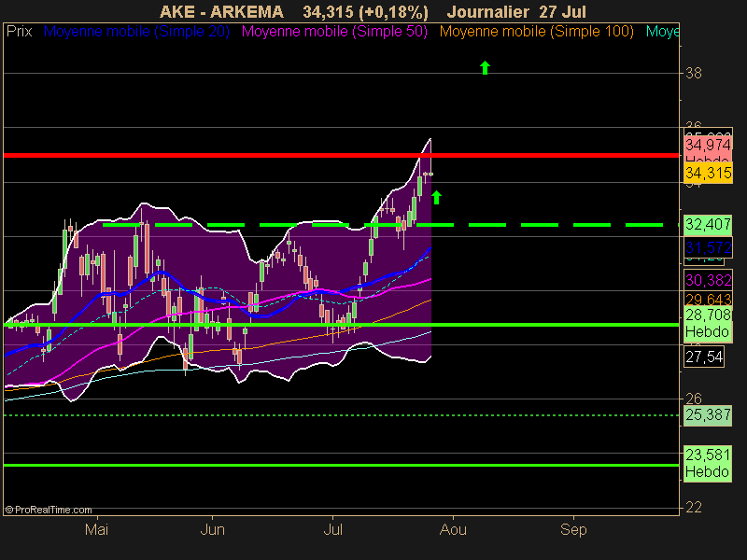Select the solid green 23,581 support line
747x560 pixels.
click(x=341, y=465)
